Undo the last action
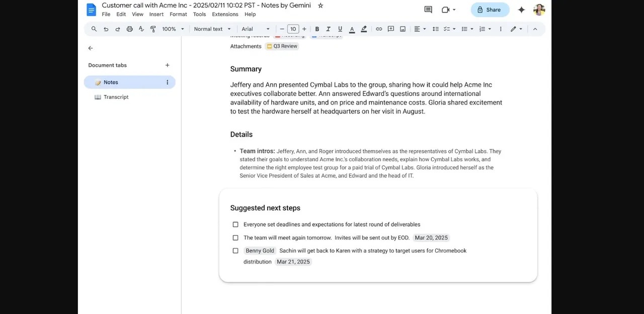 [x=106, y=29]
